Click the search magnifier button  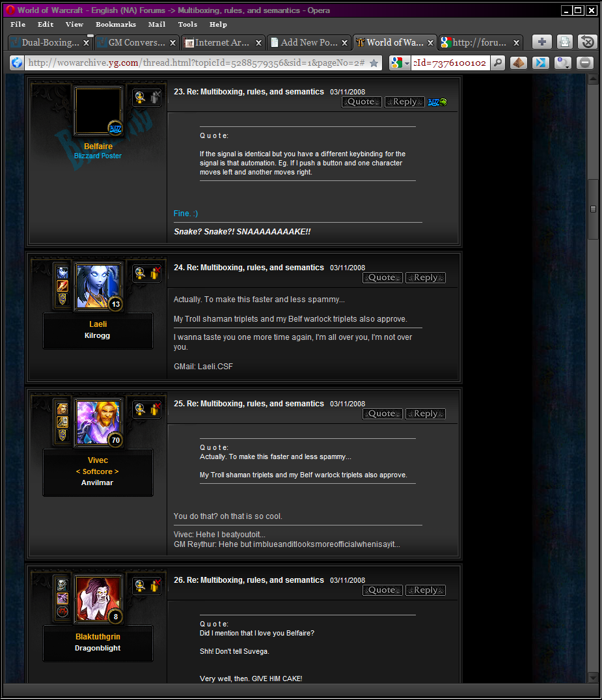point(498,63)
